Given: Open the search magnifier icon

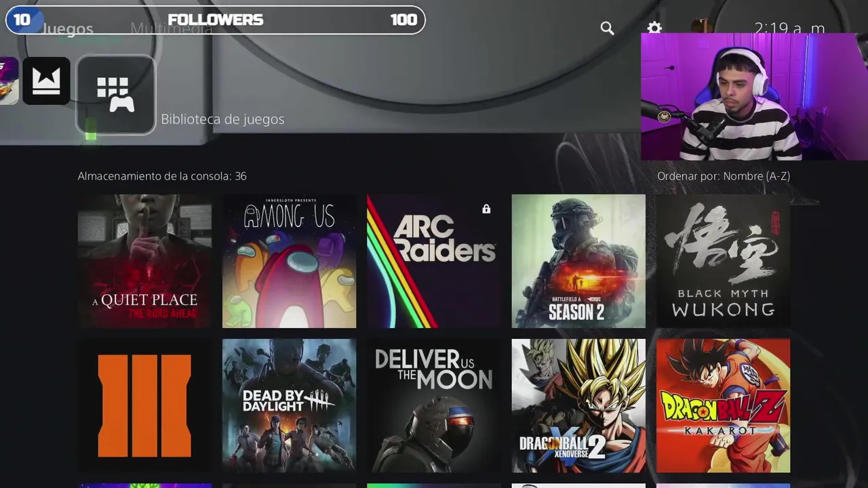Looking at the screenshot, I should point(607,28).
